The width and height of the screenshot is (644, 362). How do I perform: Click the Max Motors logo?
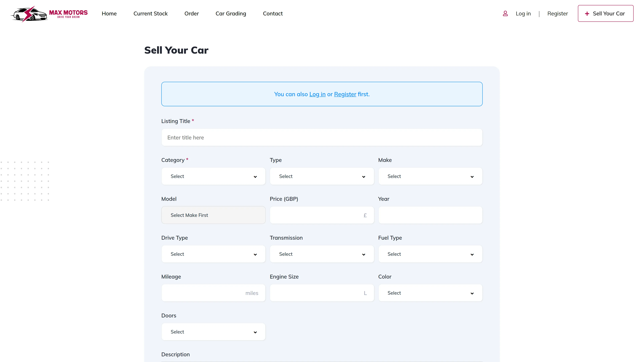point(49,14)
